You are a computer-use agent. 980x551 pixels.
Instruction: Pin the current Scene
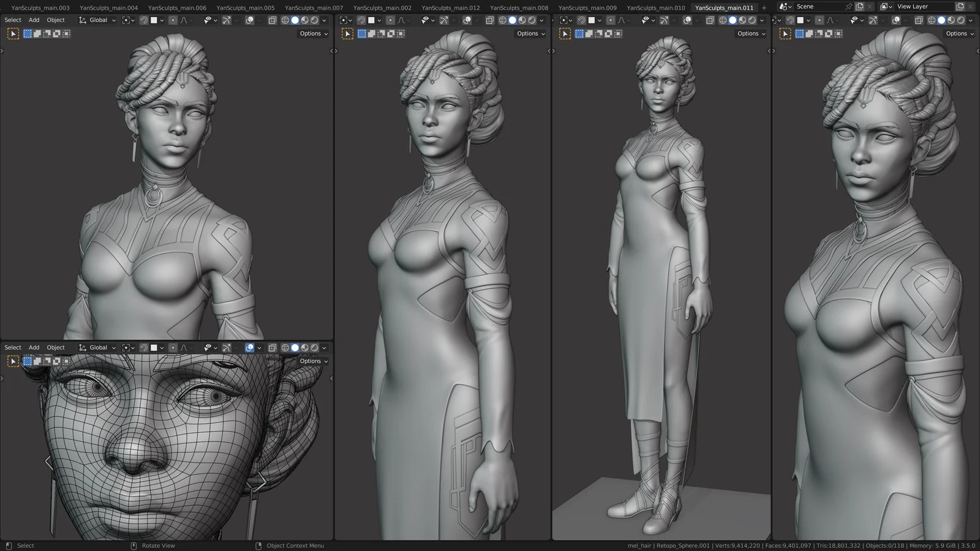[849, 6]
